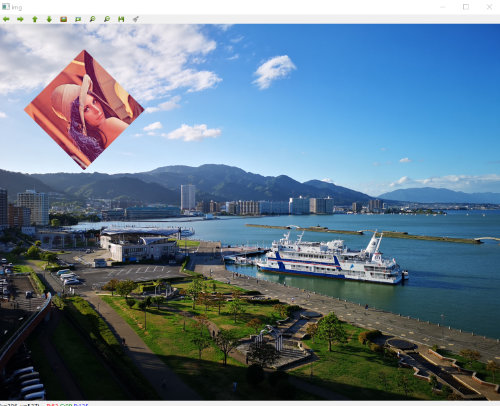
Task: Pan the image left with the left arrow
Action: (6, 19)
